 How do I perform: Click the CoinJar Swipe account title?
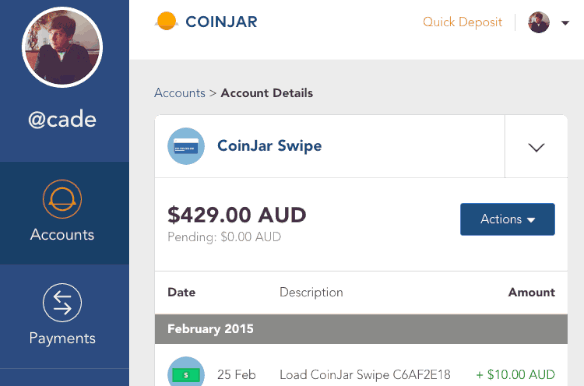(269, 146)
